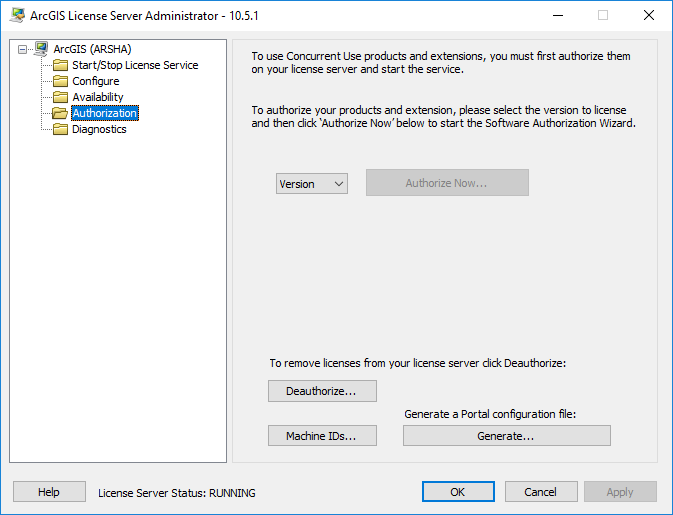
Task: Click the 'To remove licenses' instruction text
Action: point(418,364)
